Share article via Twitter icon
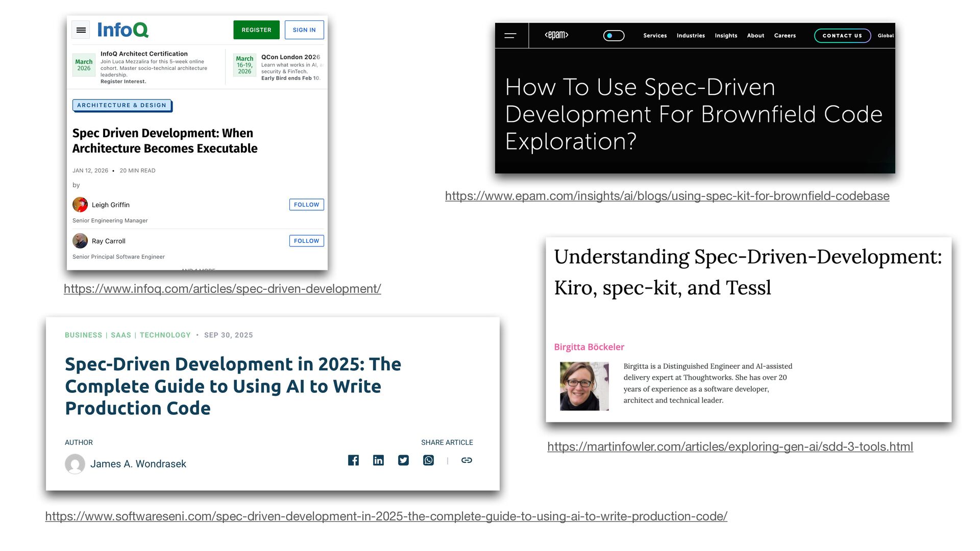The width and height of the screenshot is (980, 551). [x=403, y=460]
